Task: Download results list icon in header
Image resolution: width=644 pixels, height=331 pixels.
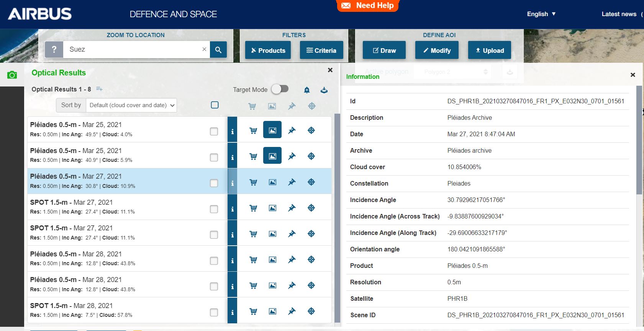Action: pos(324,90)
